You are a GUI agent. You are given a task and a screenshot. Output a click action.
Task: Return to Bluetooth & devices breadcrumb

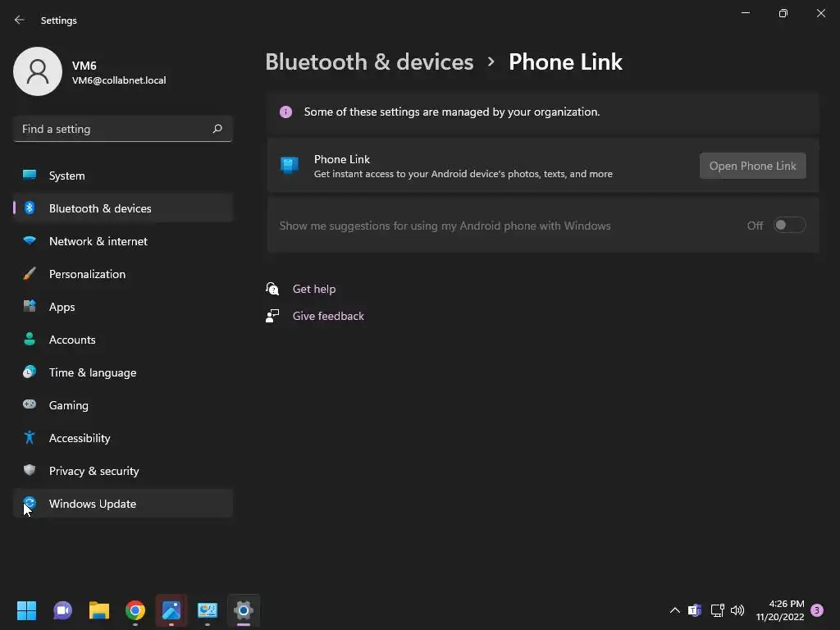pos(369,62)
